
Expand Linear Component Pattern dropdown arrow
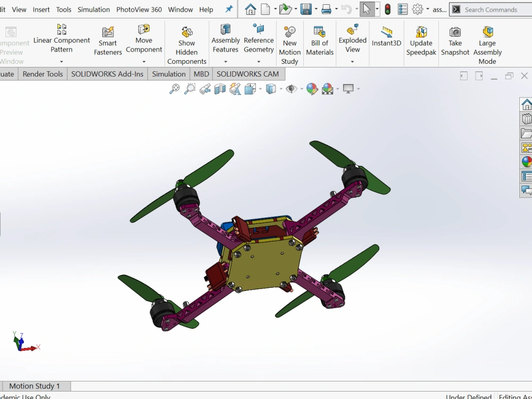coord(61,62)
